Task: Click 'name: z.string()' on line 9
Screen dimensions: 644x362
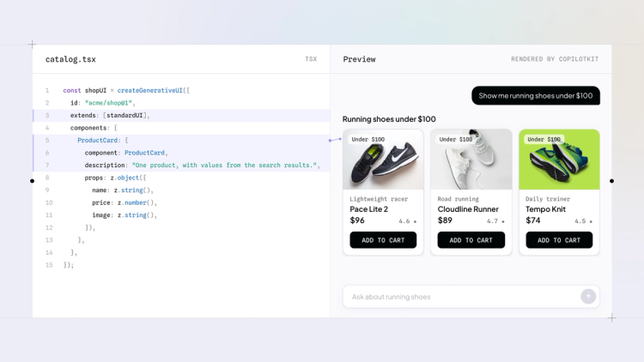Action: [123, 190]
